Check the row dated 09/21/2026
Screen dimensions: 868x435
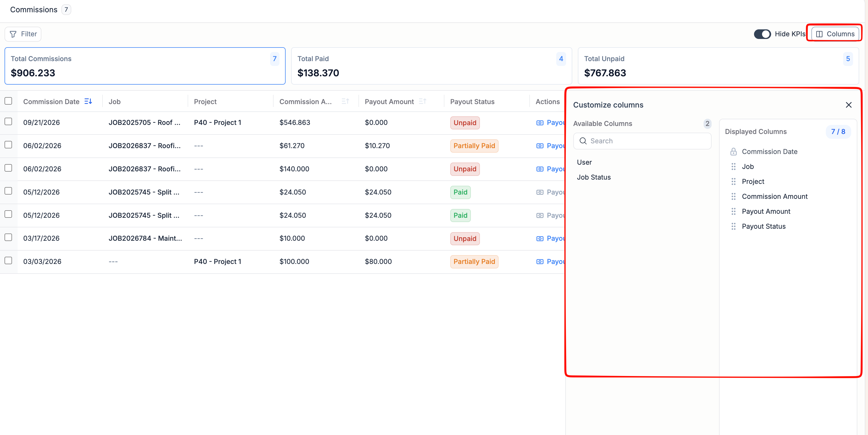[x=9, y=122]
